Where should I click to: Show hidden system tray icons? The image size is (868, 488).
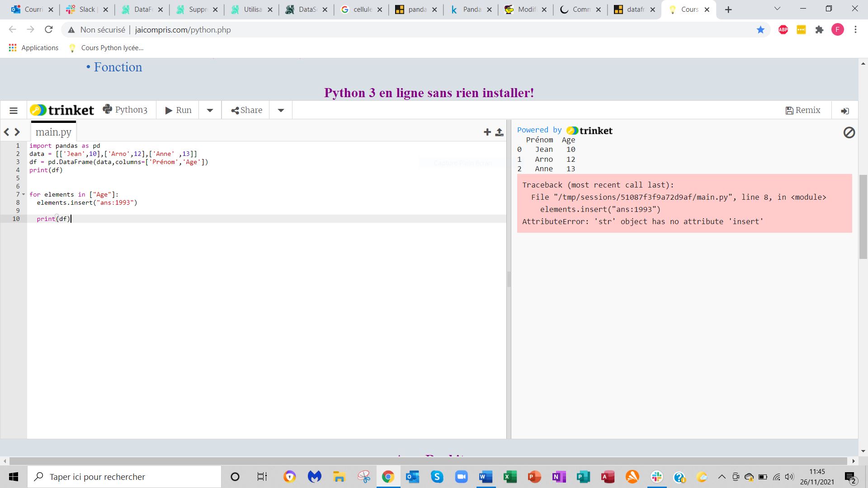tap(722, 477)
